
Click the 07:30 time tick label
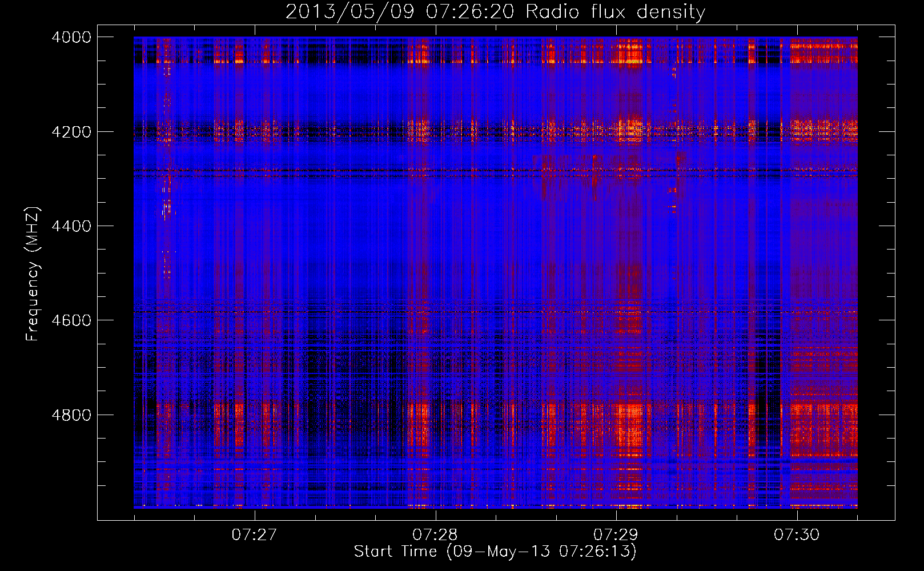[797, 534]
